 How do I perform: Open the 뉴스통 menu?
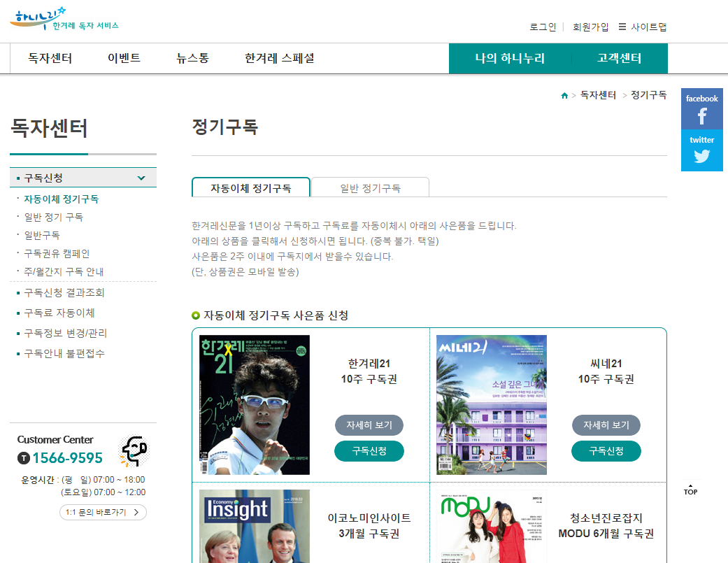point(192,58)
